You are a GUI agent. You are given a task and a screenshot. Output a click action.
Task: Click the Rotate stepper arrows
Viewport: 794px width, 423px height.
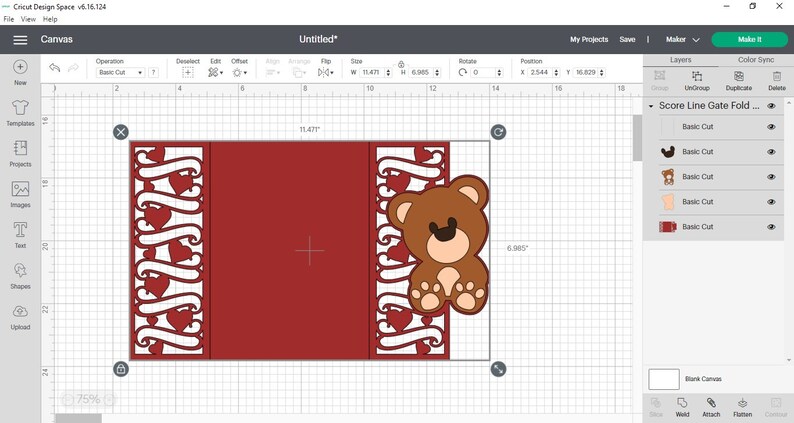tap(499, 72)
